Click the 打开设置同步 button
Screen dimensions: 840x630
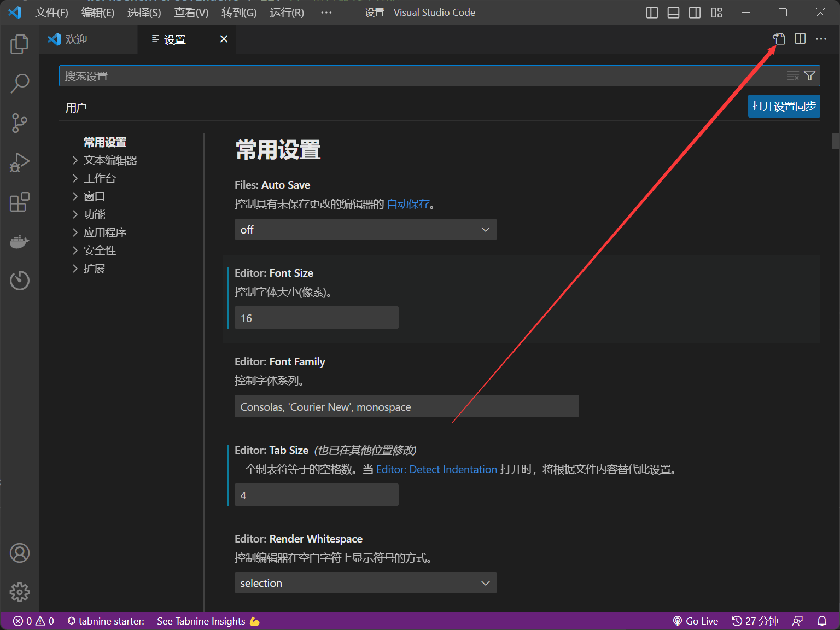(784, 106)
